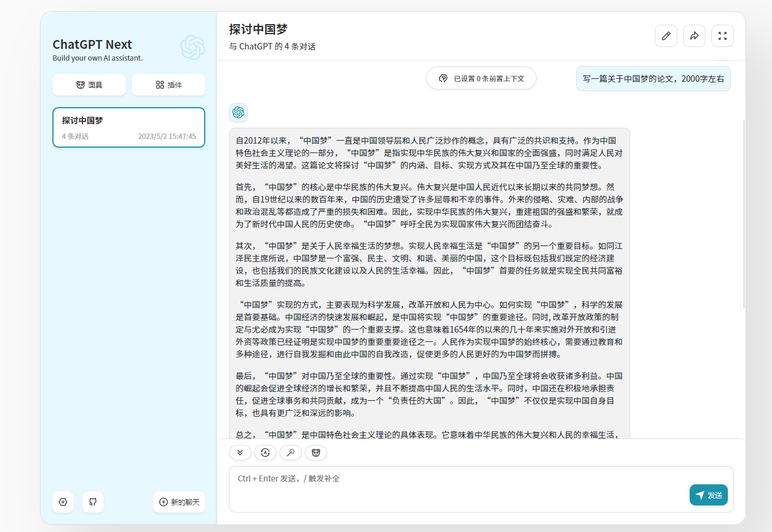772x532 pixels.
Task: Open the preset context prompt pill (已设置 0 条前置上下文)
Action: coord(481,78)
